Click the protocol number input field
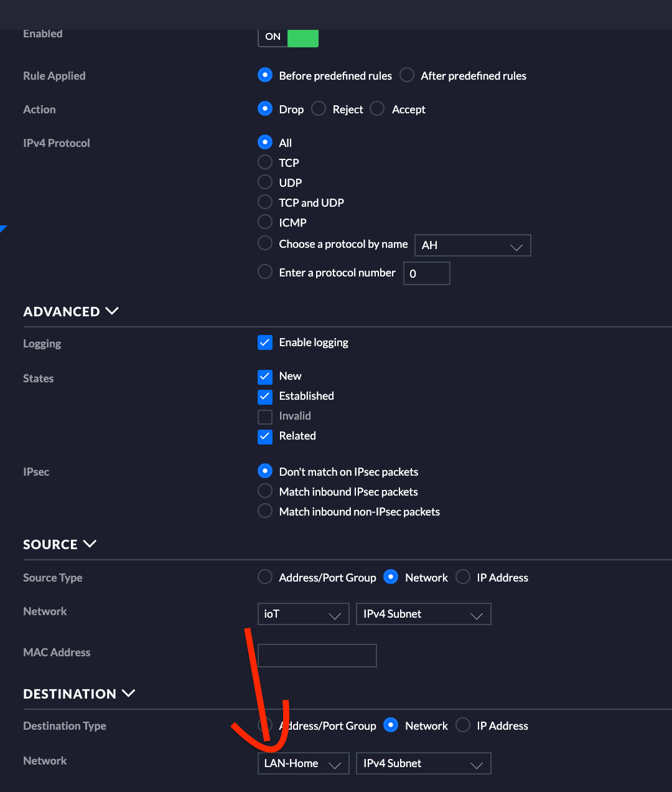 427,273
